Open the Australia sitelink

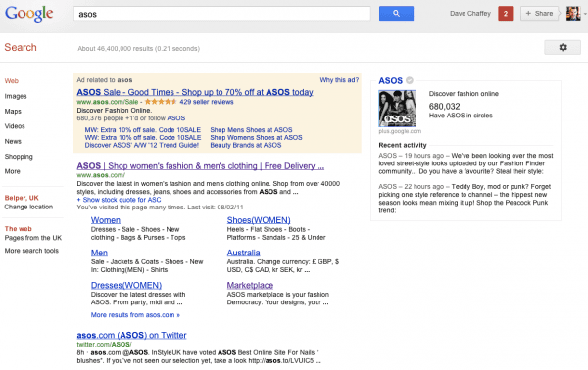tap(243, 253)
